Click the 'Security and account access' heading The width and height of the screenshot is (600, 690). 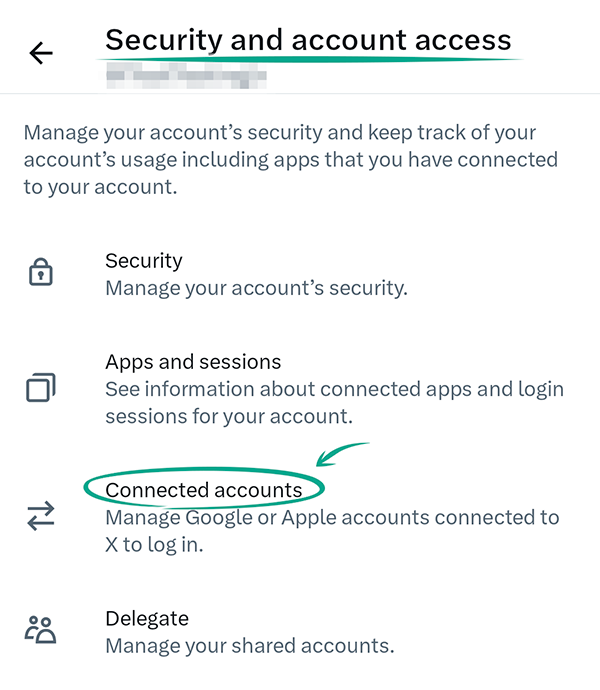click(308, 40)
